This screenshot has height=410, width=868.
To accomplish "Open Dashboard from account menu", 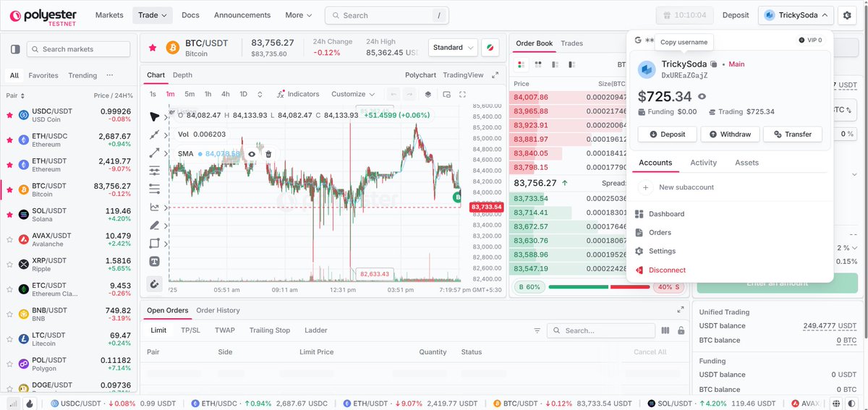I will pyautogui.click(x=659, y=214).
